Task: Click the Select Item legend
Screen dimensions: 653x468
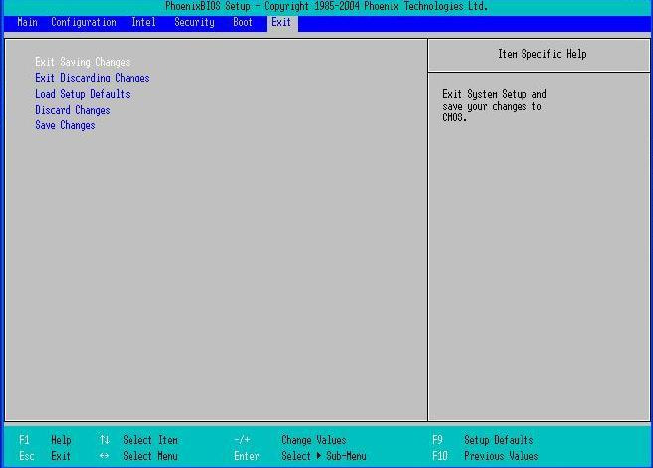Action: coord(150,440)
